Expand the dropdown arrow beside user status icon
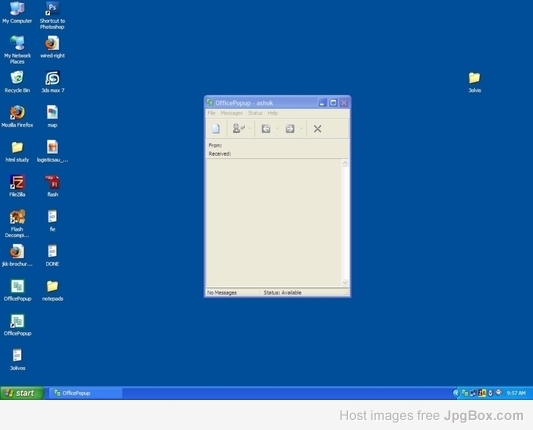 point(250,128)
